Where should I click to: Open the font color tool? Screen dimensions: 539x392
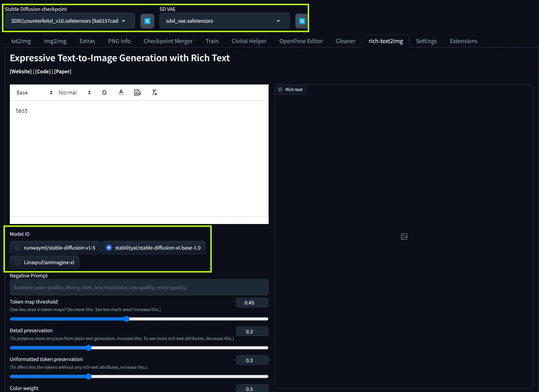pos(121,92)
